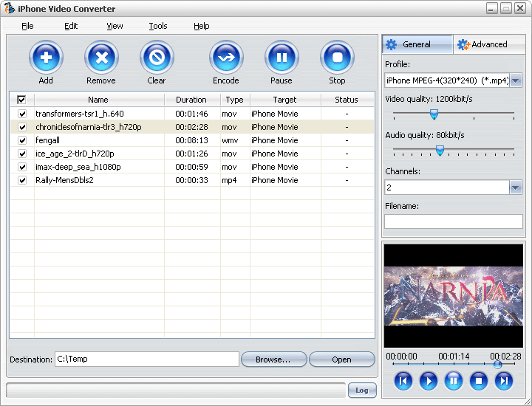Toggle checkbox for Rally-MensDbls2
The image size is (532, 406).
(x=21, y=180)
